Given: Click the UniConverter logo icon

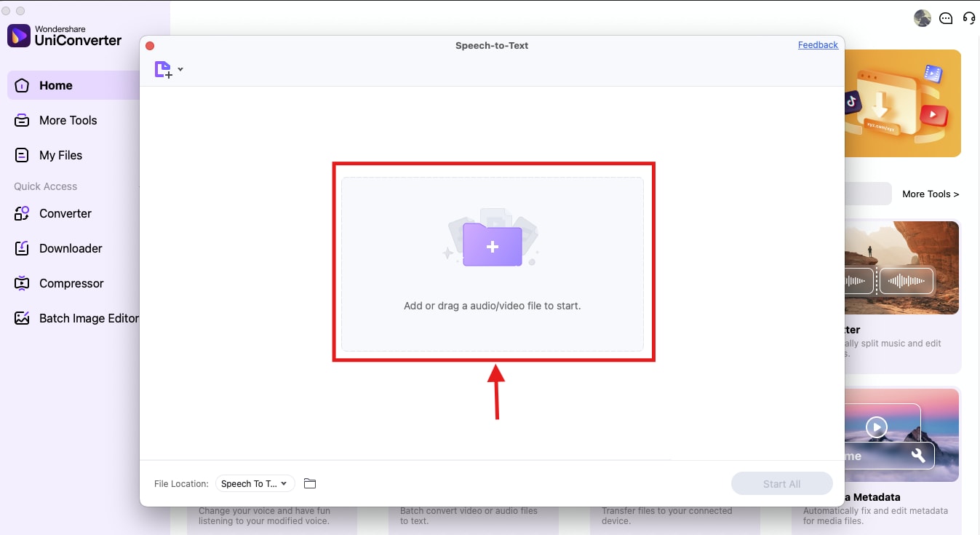Looking at the screenshot, I should point(19,36).
